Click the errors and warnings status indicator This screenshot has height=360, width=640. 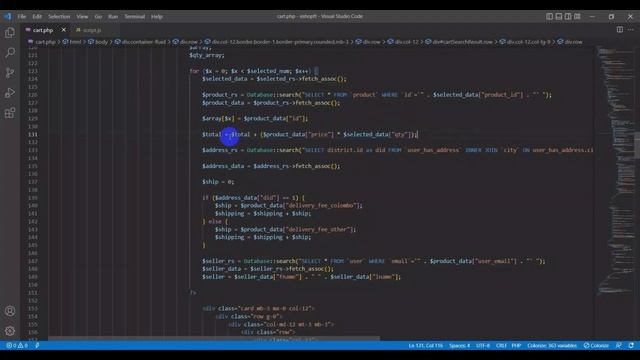click(x=17, y=345)
